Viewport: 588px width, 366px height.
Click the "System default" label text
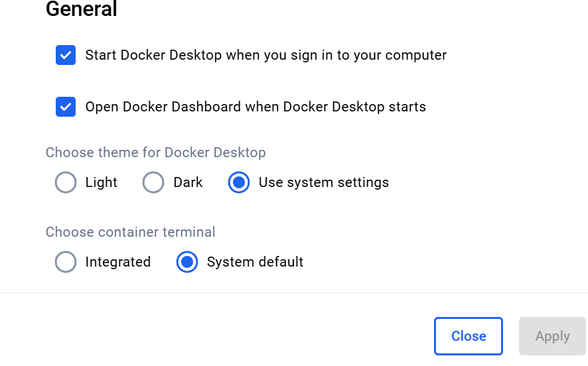[x=255, y=262]
